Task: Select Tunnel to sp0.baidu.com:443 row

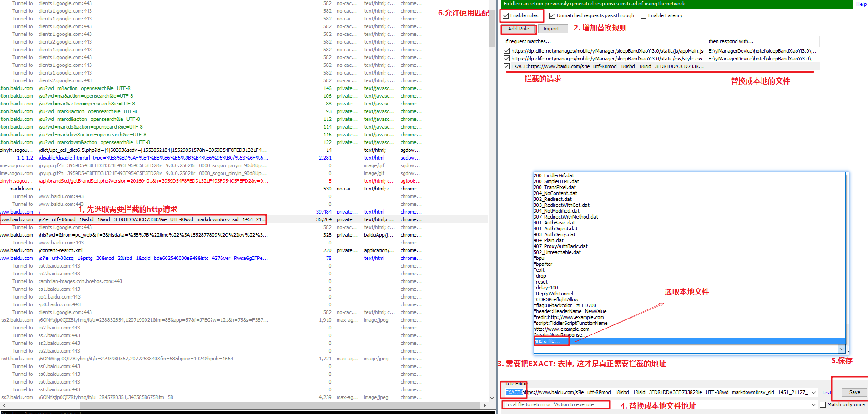Action: point(244,304)
